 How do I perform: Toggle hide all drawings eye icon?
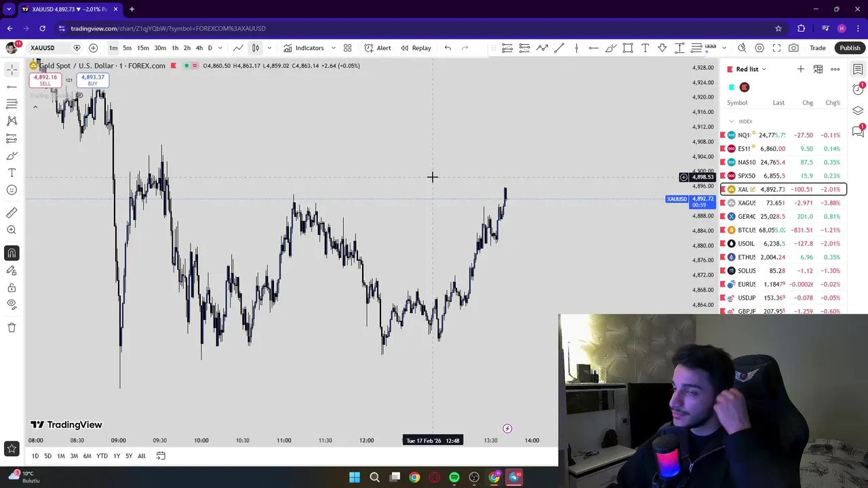[12, 305]
